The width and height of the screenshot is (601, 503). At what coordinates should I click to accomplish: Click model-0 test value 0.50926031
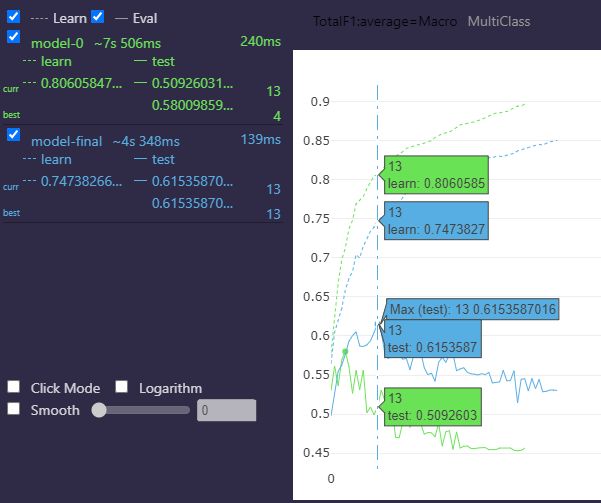tap(192, 83)
